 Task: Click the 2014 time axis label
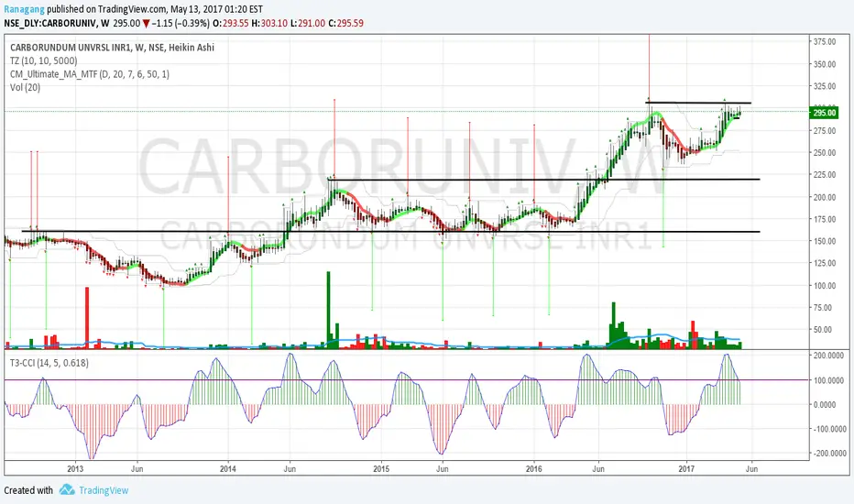pyautogui.click(x=227, y=468)
